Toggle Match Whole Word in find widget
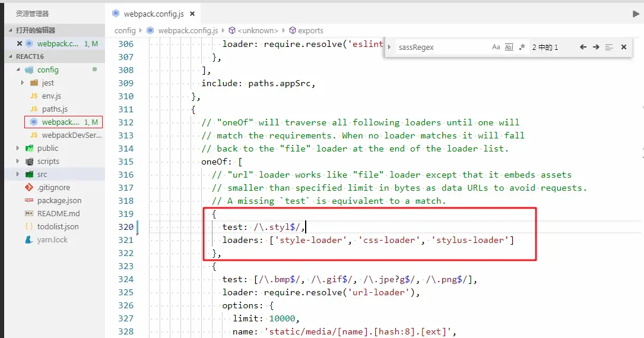 click(509, 48)
